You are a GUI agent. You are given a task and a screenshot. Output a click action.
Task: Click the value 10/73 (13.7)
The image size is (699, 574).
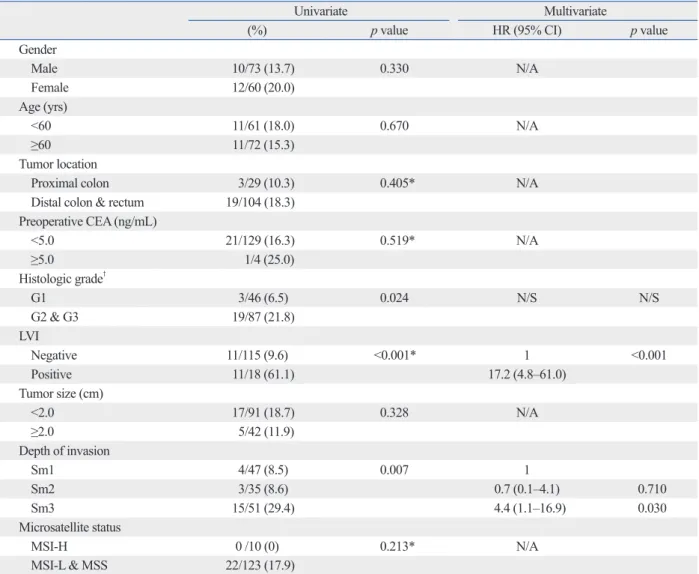263,69
